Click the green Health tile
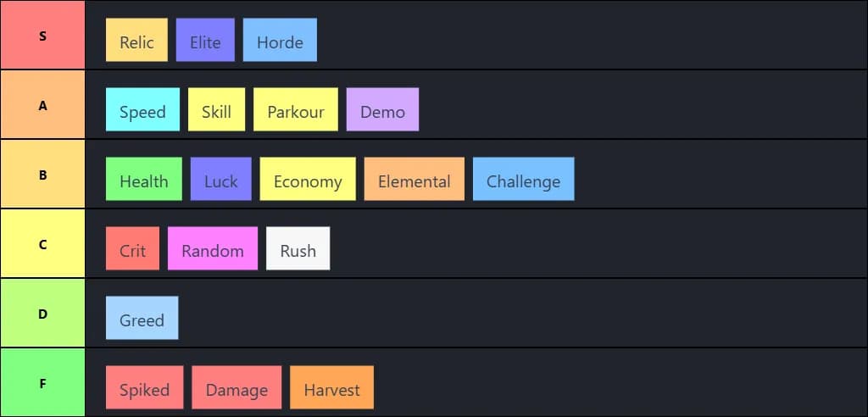 (x=143, y=179)
